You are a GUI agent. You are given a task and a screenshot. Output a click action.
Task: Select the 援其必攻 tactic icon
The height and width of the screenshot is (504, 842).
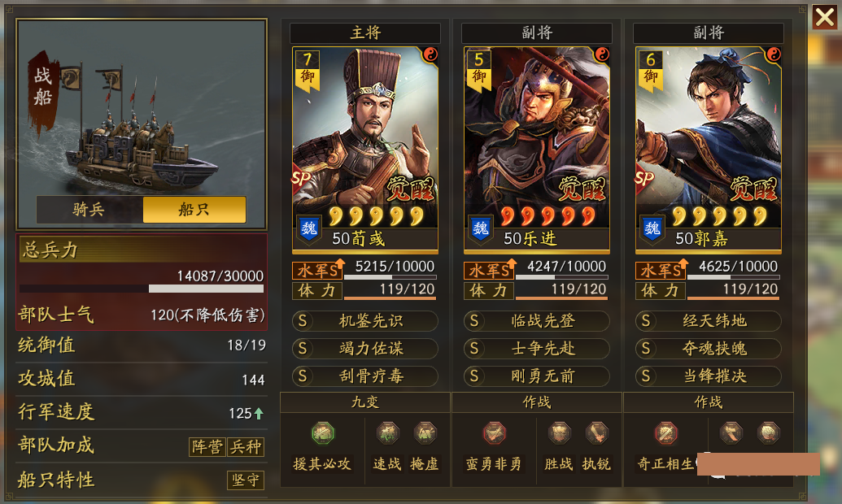tap(322, 433)
